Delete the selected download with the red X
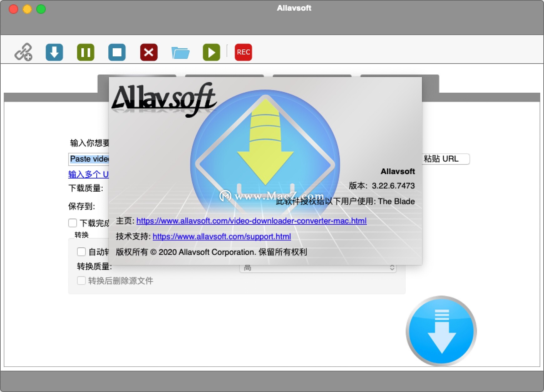This screenshot has width=544, height=392. tap(149, 52)
